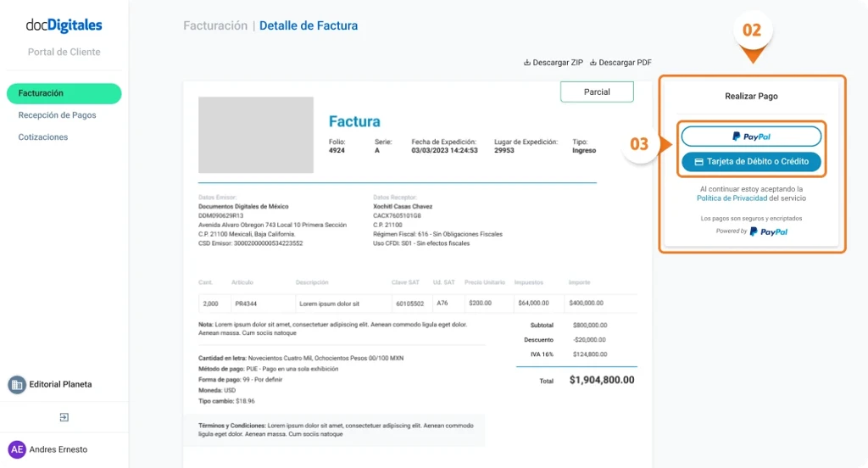Click the Editorial Planeta company icon
The image size is (868, 468).
[x=17, y=384]
